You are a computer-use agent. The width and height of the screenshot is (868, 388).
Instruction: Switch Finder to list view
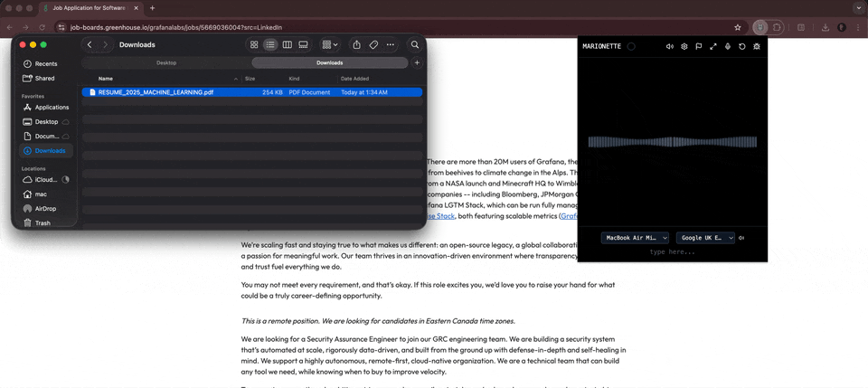tap(270, 45)
